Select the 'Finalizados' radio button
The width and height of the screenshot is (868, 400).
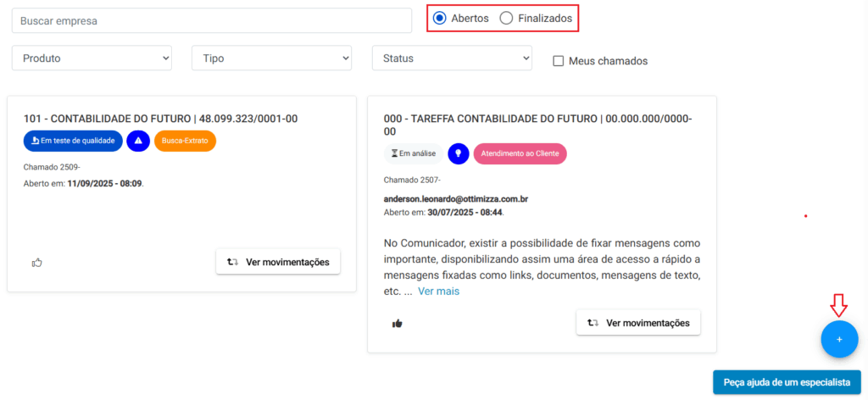tap(506, 18)
